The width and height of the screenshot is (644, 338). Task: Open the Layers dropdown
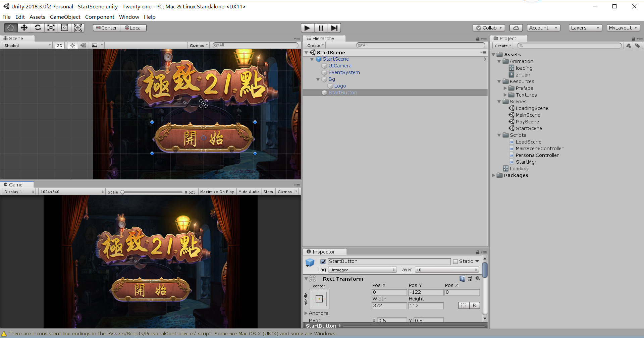tap(585, 28)
